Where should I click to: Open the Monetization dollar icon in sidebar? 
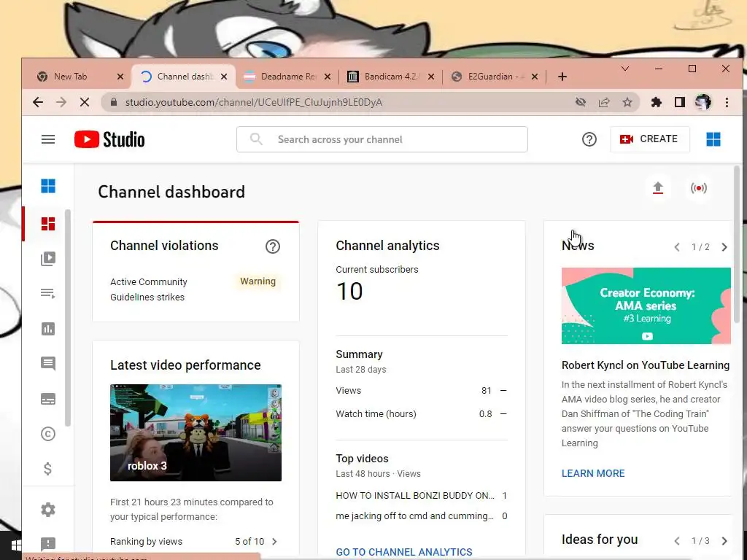[x=47, y=469]
